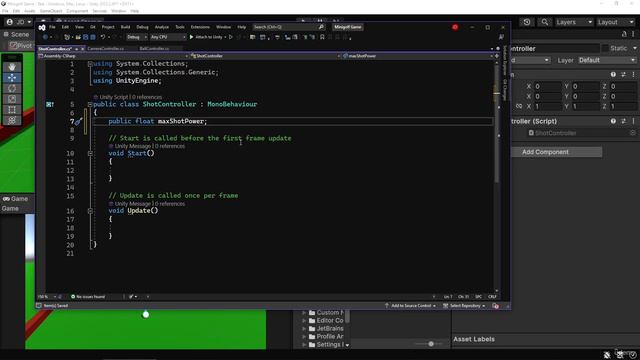Adjust the Project panel icon size slider
Viewport: 640px width, 360px height.
click(431, 344)
